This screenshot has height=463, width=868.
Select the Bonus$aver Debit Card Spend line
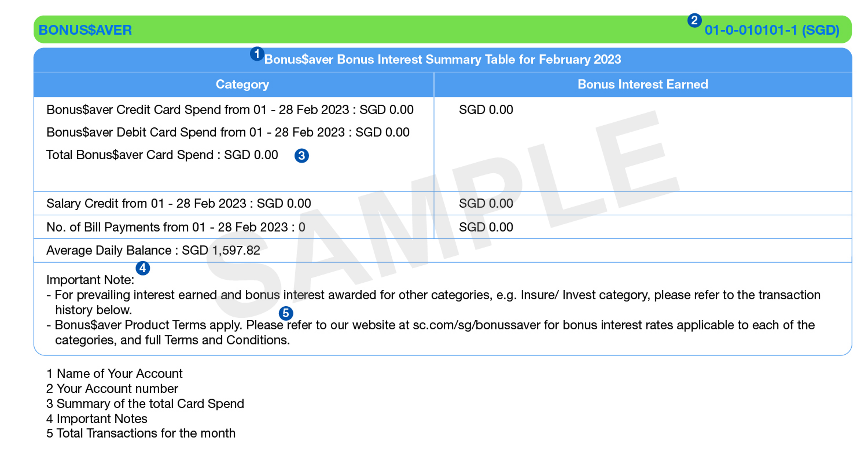pyautogui.click(x=228, y=132)
